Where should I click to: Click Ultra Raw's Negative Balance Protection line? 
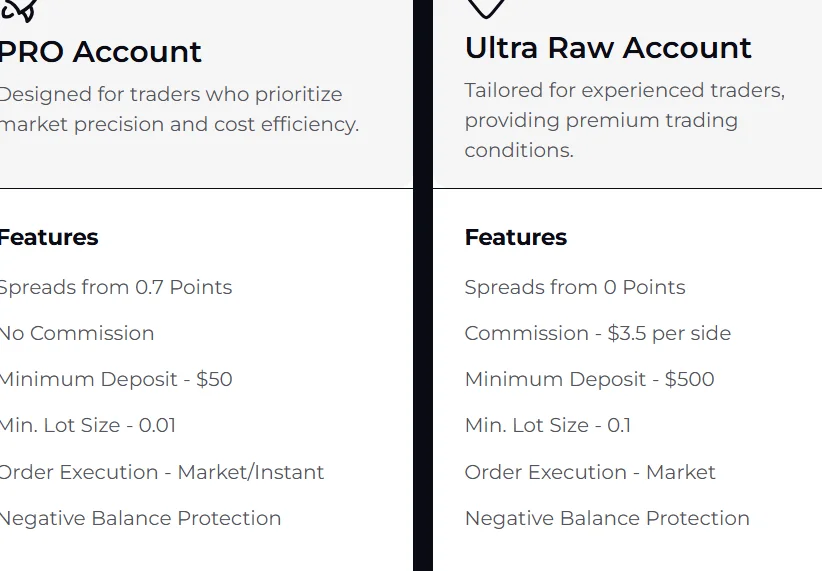click(x=607, y=518)
